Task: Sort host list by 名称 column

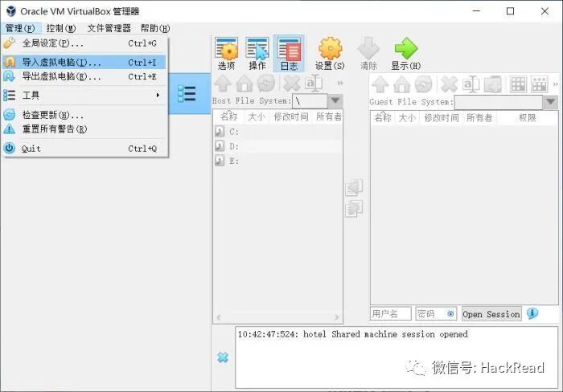Action: pos(228,116)
